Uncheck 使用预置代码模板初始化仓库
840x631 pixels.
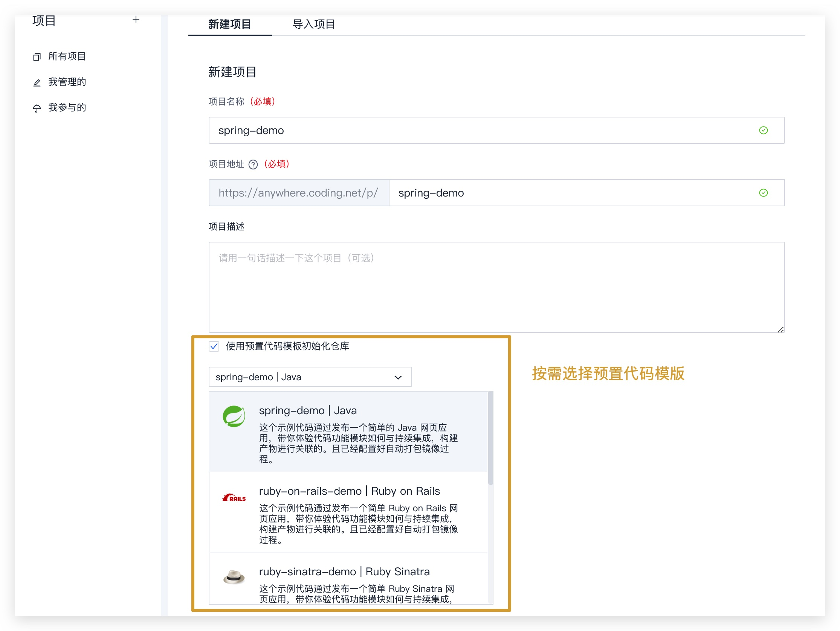pyautogui.click(x=214, y=346)
